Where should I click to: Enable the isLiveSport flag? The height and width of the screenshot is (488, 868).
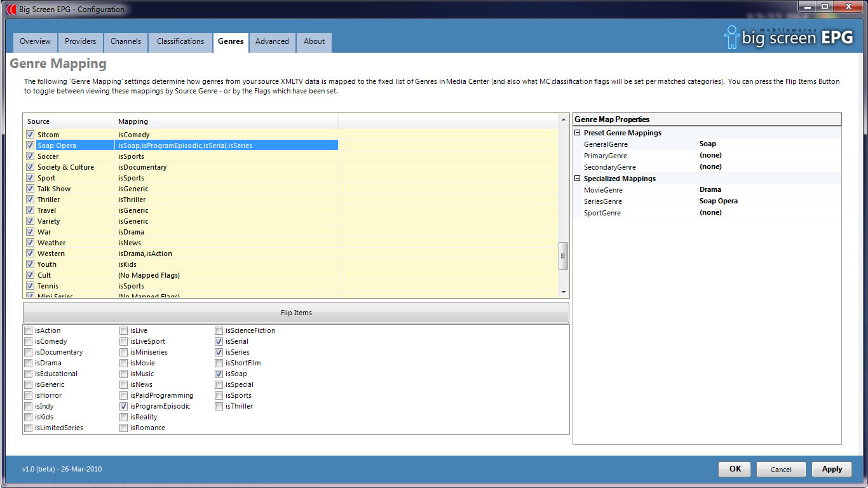click(x=124, y=341)
